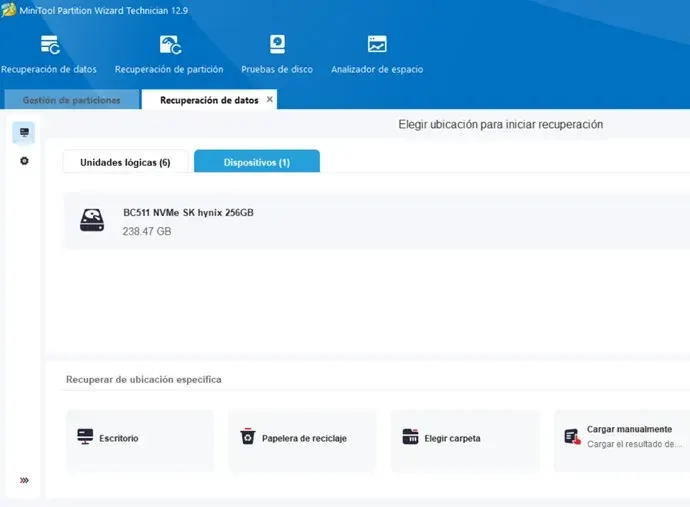
Task: Click the Escritorio desktop icon
Action: pos(85,437)
